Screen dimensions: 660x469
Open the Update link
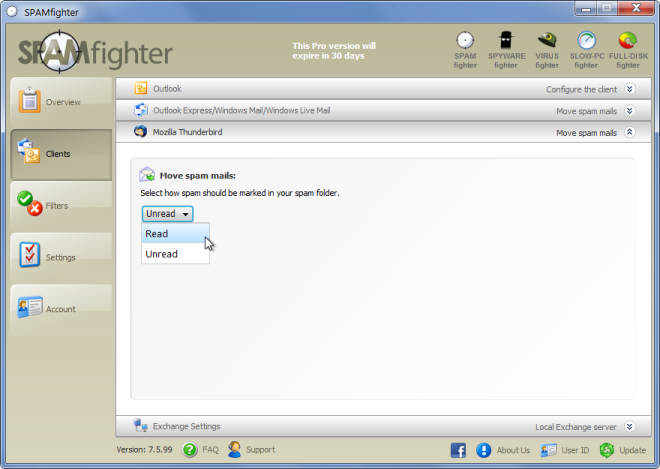coord(633,450)
